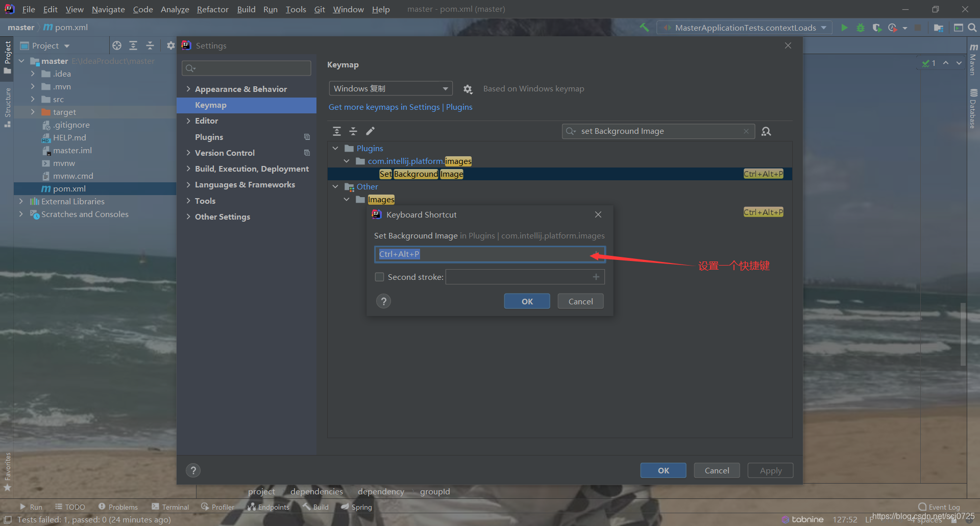Image resolution: width=980 pixels, height=526 pixels.
Task: Click the Build project hammer icon
Action: pos(644,28)
